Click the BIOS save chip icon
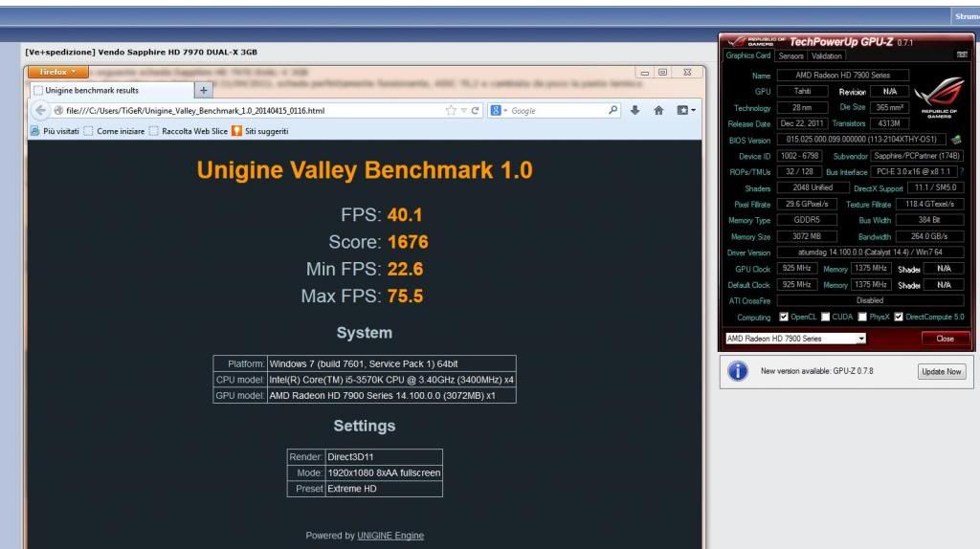Screen dimensions: 980x549 956,140
